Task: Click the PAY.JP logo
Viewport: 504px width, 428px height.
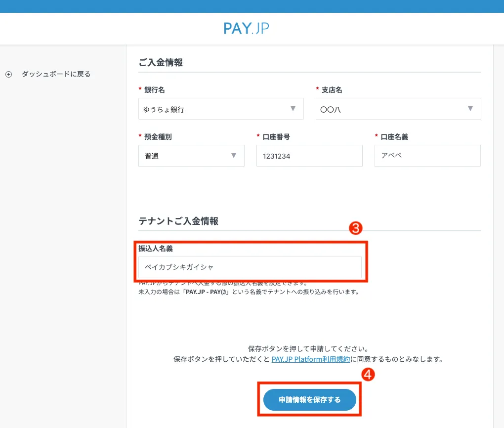Action: pyautogui.click(x=246, y=28)
